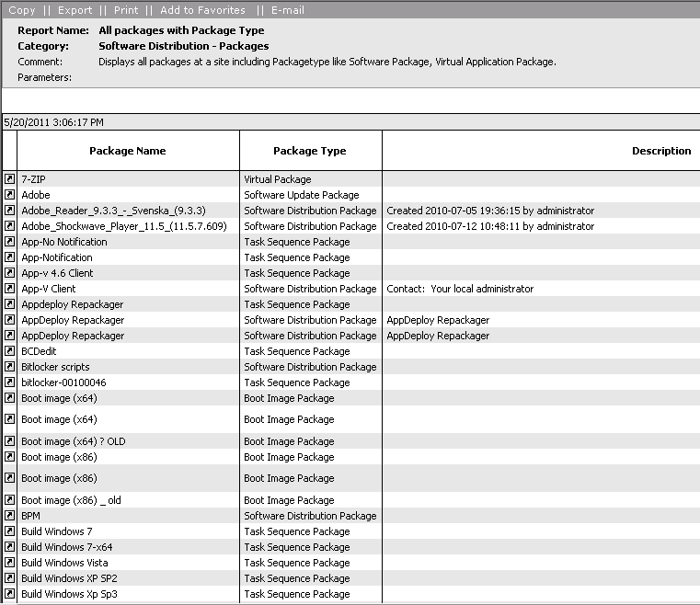Open the Export option
700x605 pixels.
pyautogui.click(x=75, y=10)
